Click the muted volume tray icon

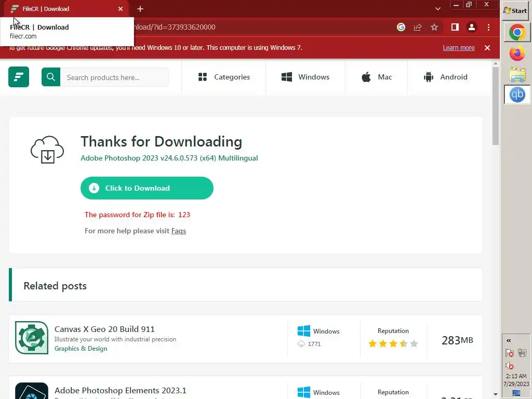[510, 366]
